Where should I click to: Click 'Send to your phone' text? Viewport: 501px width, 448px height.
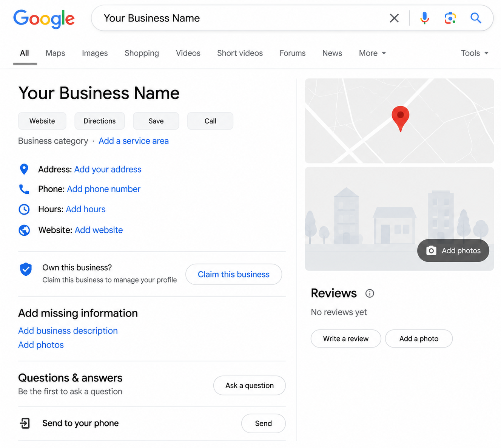[80, 423]
